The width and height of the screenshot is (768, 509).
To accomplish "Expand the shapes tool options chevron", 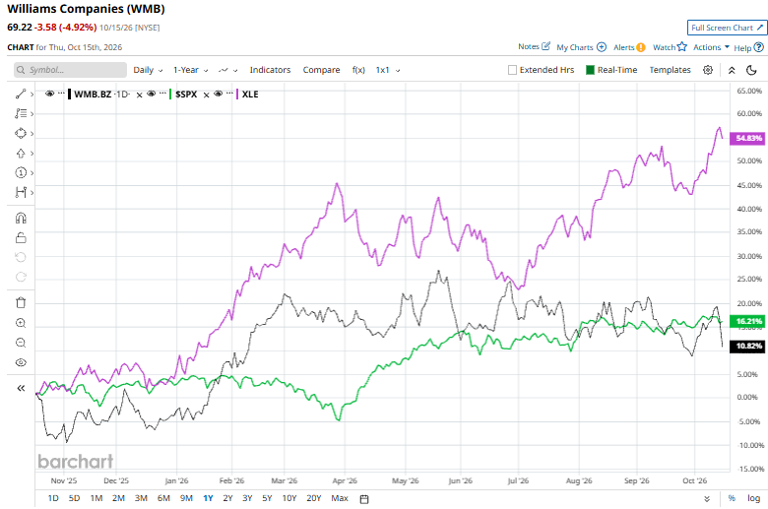I will [x=32, y=133].
